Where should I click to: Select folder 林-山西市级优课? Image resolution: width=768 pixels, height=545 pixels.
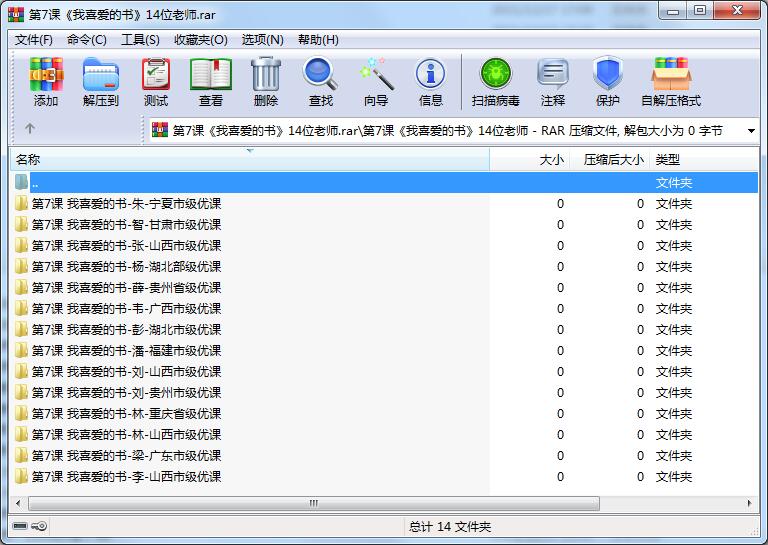coord(126,434)
